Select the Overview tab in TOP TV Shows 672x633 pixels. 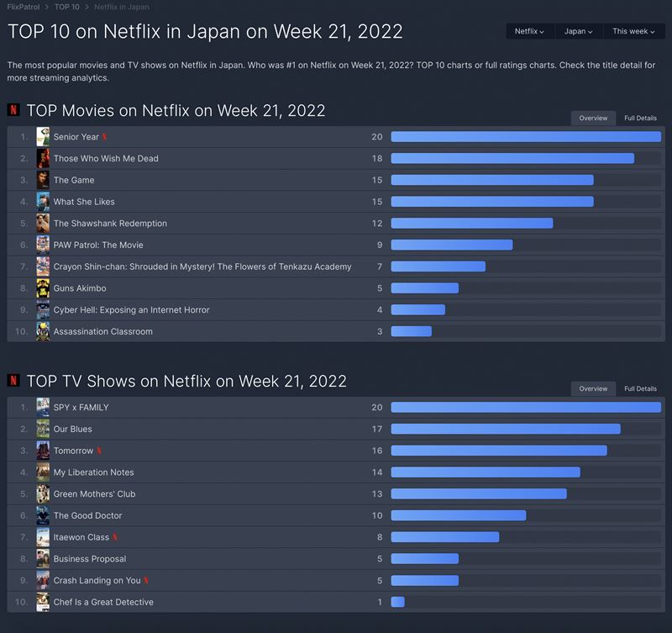(x=593, y=389)
